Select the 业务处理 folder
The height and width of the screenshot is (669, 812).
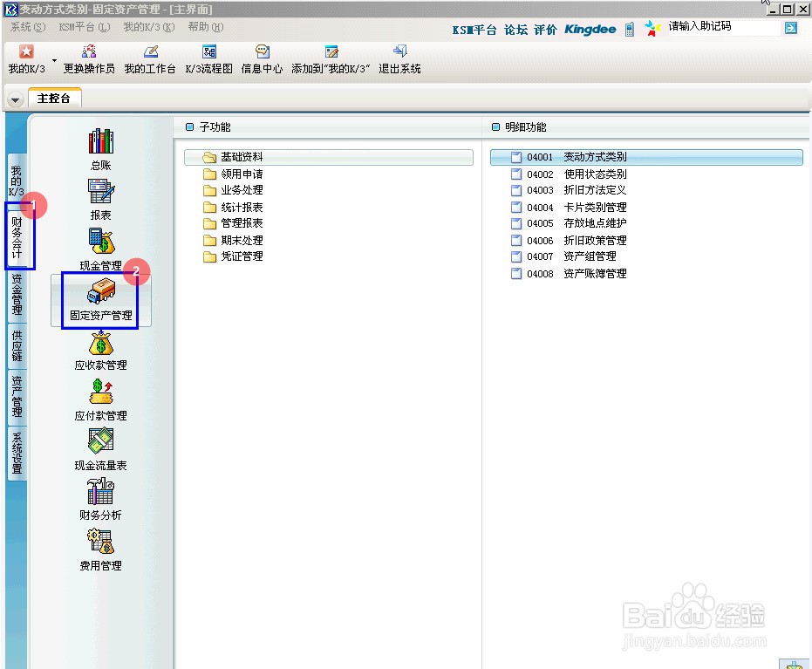tap(233, 190)
